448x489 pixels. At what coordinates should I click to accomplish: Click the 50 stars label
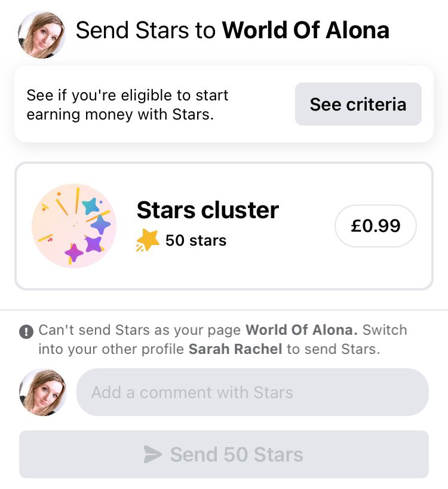point(196,240)
